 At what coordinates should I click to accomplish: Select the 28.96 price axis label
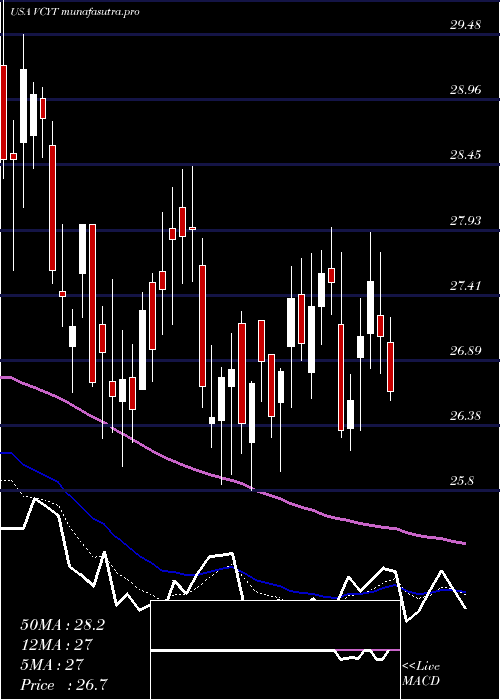(x=465, y=90)
